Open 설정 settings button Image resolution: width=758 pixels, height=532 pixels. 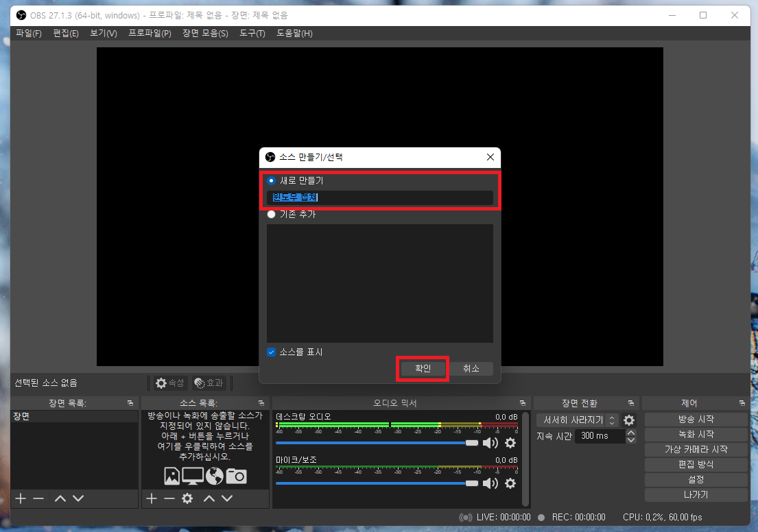(x=696, y=480)
